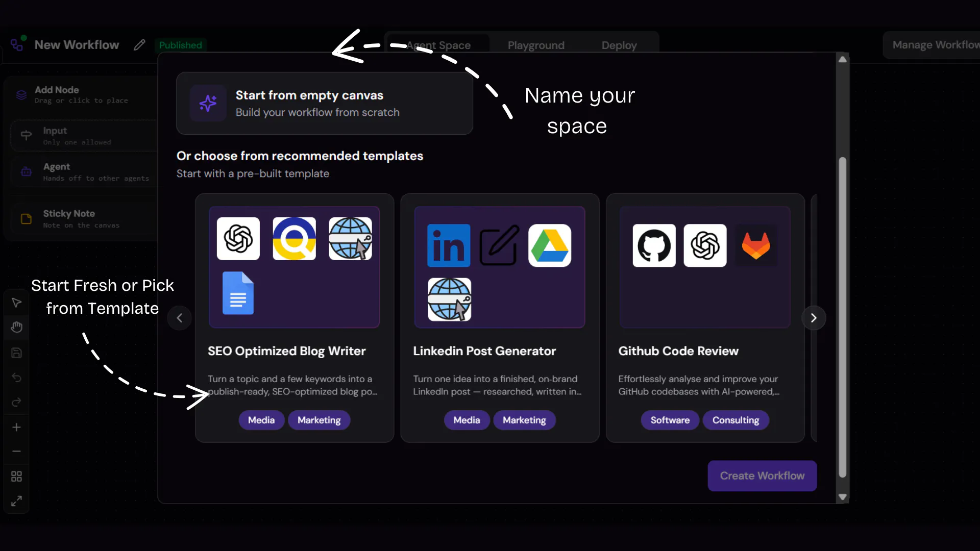Go to previous templates with left chevron
The height and width of the screenshot is (551, 980).
coord(180,318)
